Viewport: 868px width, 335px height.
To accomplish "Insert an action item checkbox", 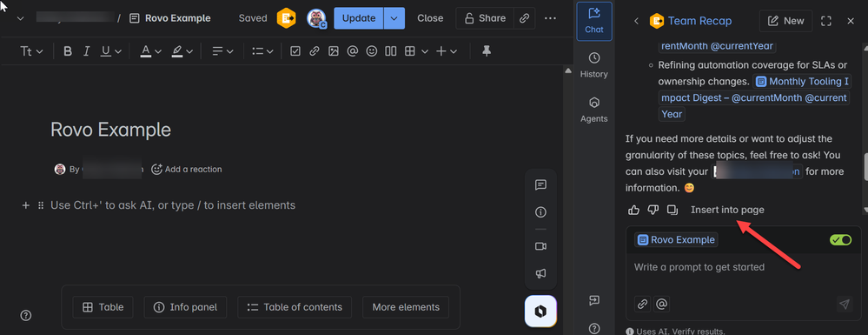I will coord(295,51).
